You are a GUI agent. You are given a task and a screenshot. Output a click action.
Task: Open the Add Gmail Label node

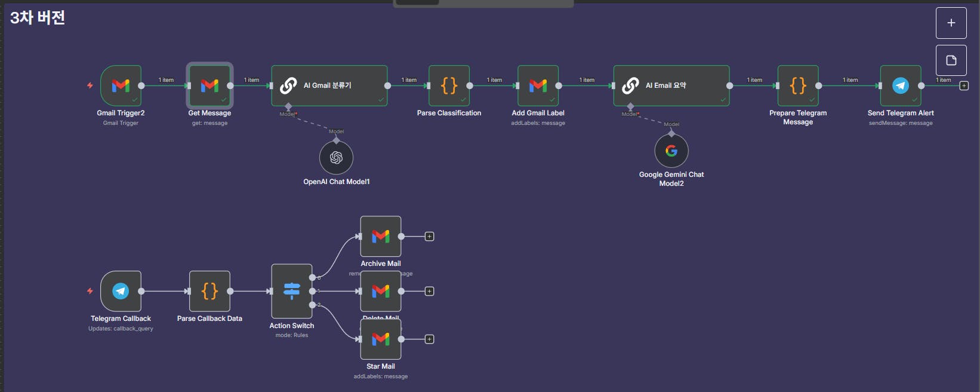tap(538, 85)
